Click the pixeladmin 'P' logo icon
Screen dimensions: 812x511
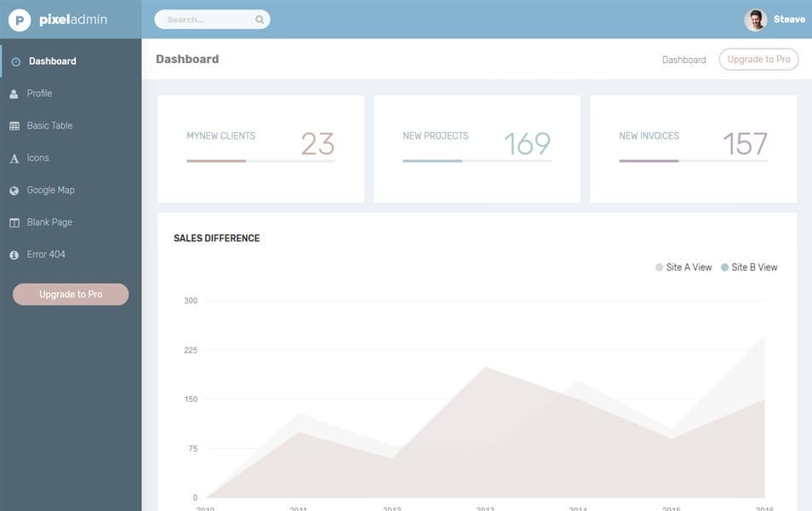pyautogui.click(x=20, y=19)
